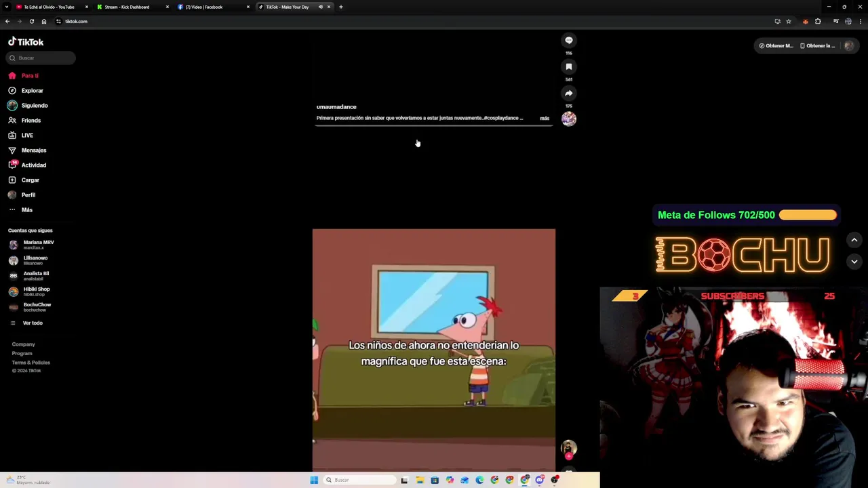
Task: Click the Terms & Policies footer link
Action: pos(31,363)
